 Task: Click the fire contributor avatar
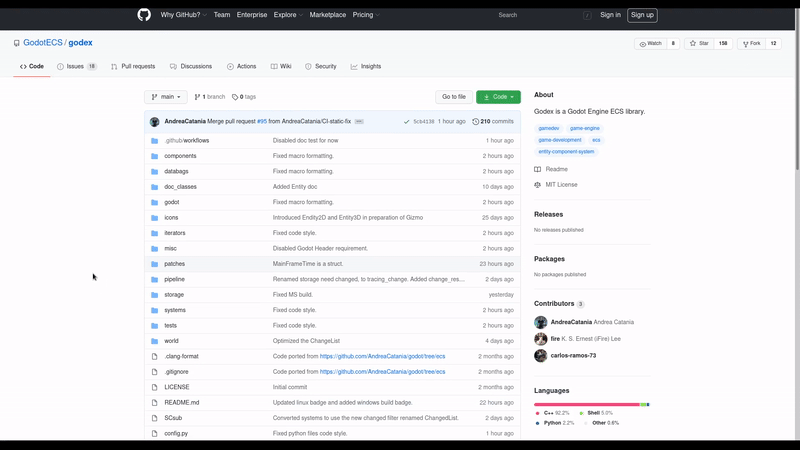[x=541, y=339]
